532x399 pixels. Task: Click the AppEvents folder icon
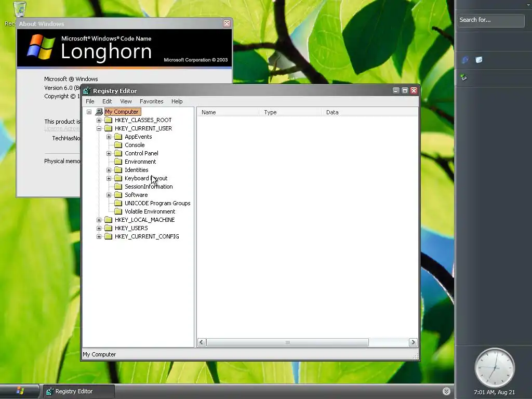tap(118, 137)
